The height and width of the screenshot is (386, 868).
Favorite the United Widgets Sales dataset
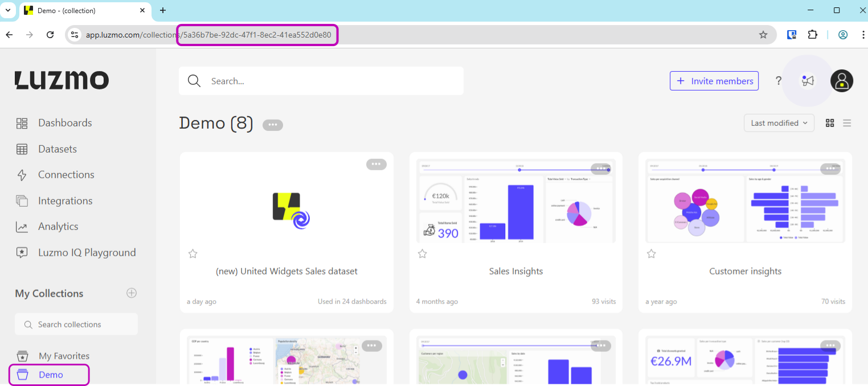click(193, 254)
